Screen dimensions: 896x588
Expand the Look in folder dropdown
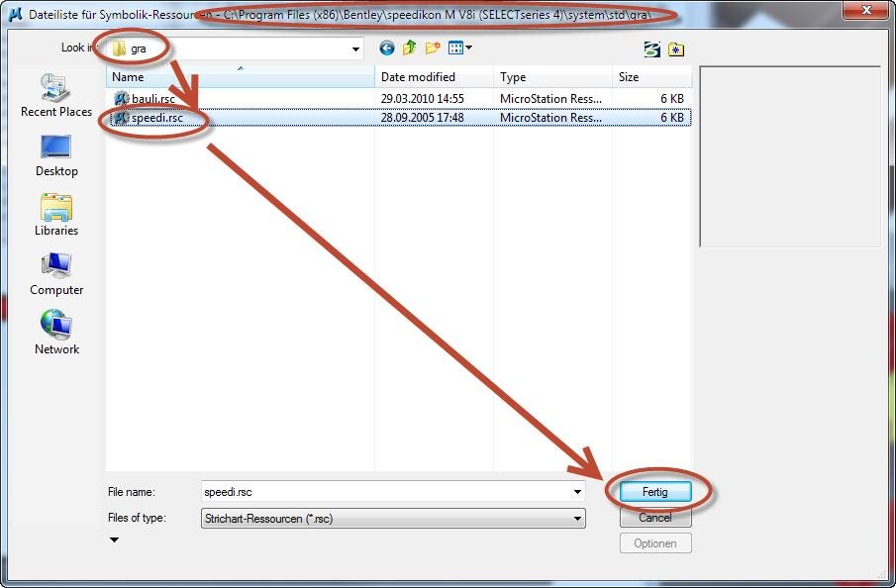click(x=355, y=49)
